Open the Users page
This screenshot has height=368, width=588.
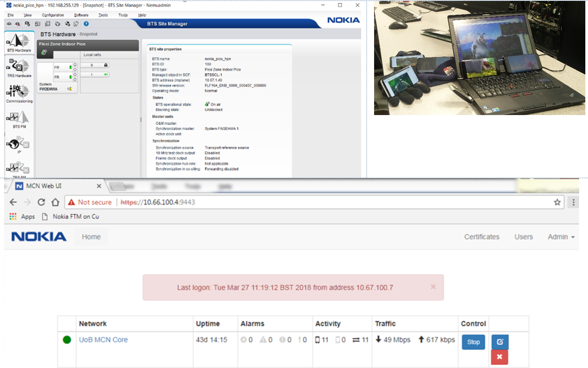524,237
